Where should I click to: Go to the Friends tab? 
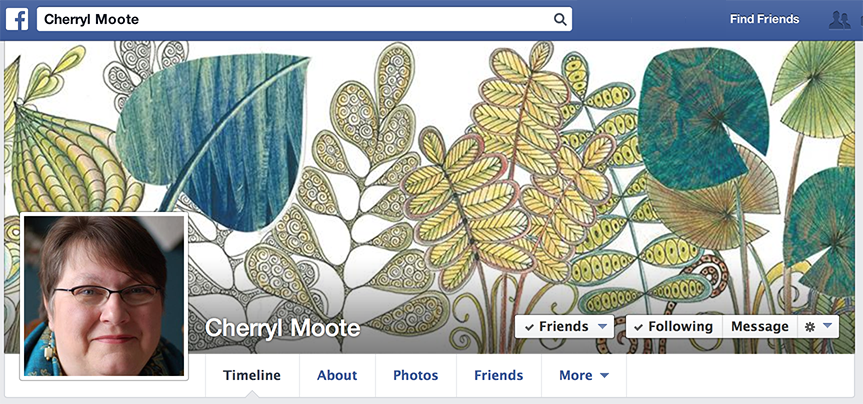pos(499,375)
